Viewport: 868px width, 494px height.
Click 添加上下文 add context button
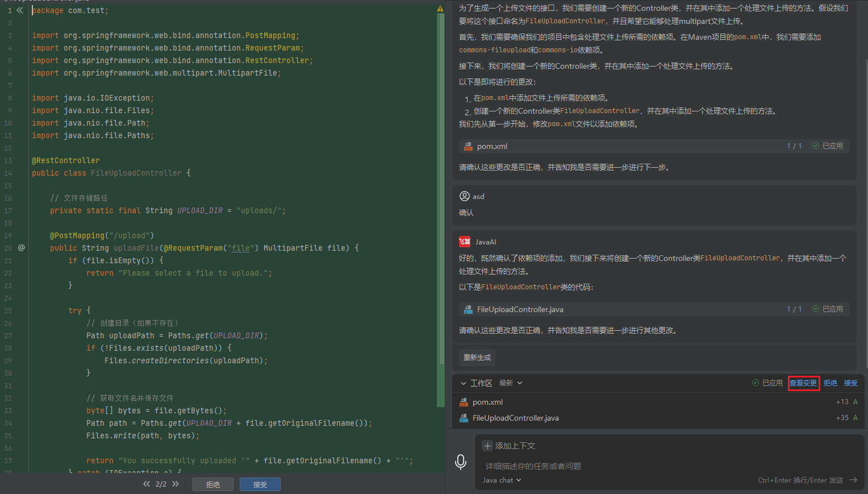coord(509,446)
